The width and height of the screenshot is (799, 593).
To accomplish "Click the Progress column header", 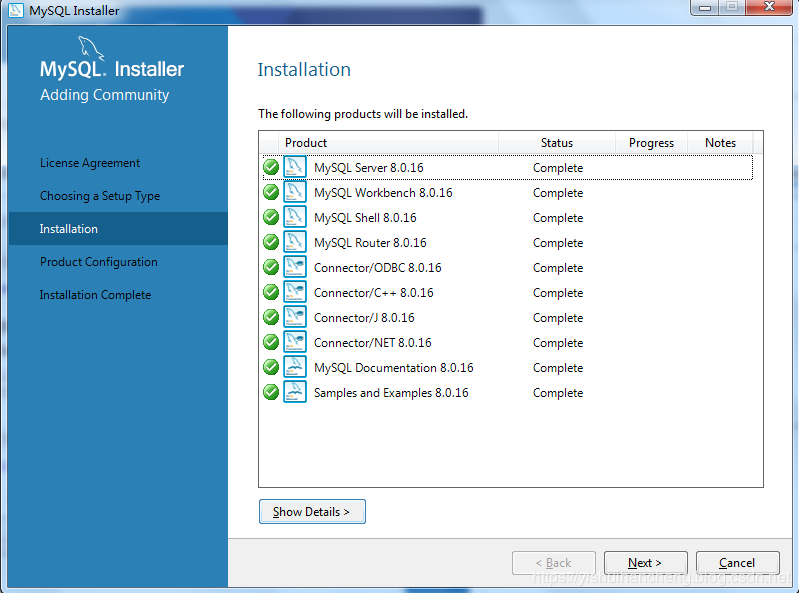I will point(651,143).
